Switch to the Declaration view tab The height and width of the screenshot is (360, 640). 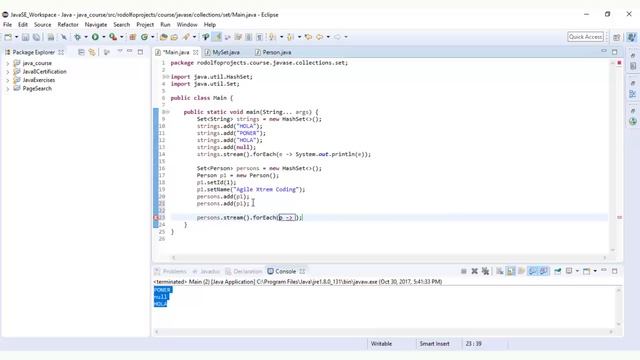(244, 271)
